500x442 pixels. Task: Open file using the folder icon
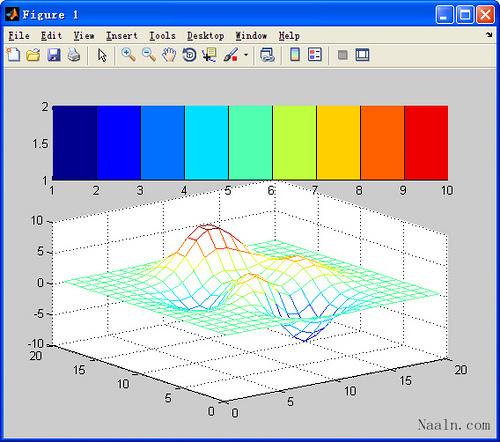33,55
